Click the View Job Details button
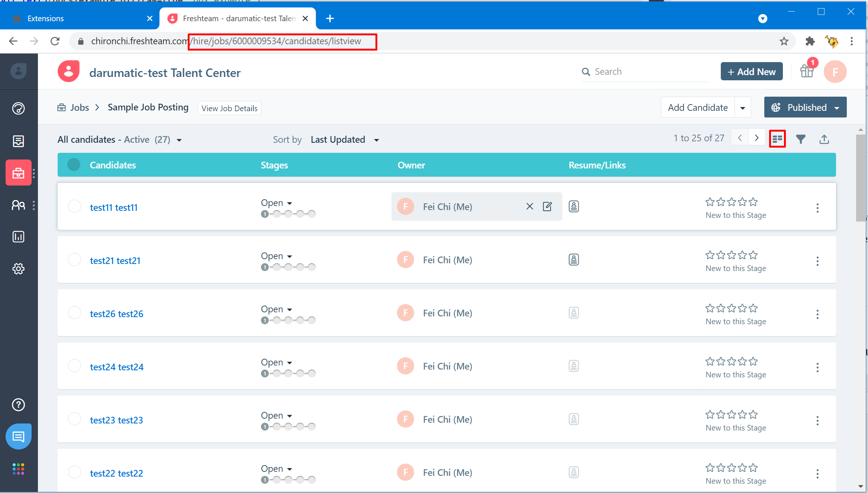Image resolution: width=868 pixels, height=493 pixels. pos(229,108)
